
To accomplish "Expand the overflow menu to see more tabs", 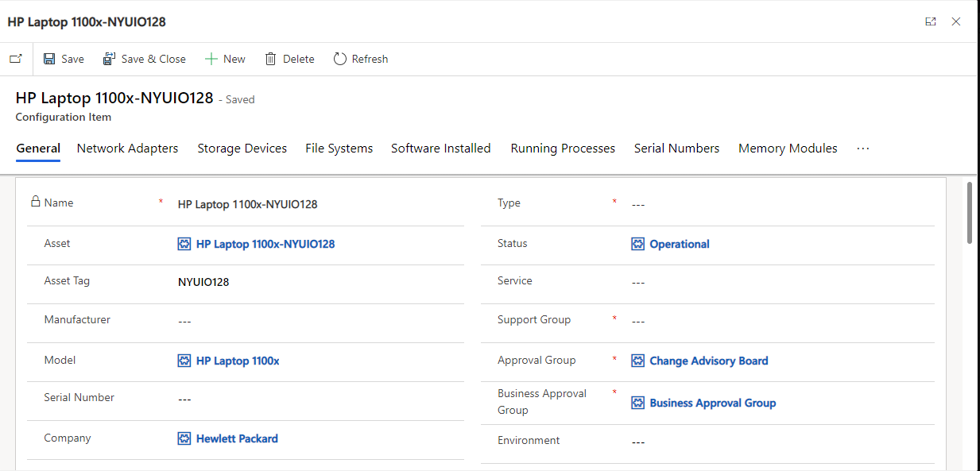I will click(863, 148).
